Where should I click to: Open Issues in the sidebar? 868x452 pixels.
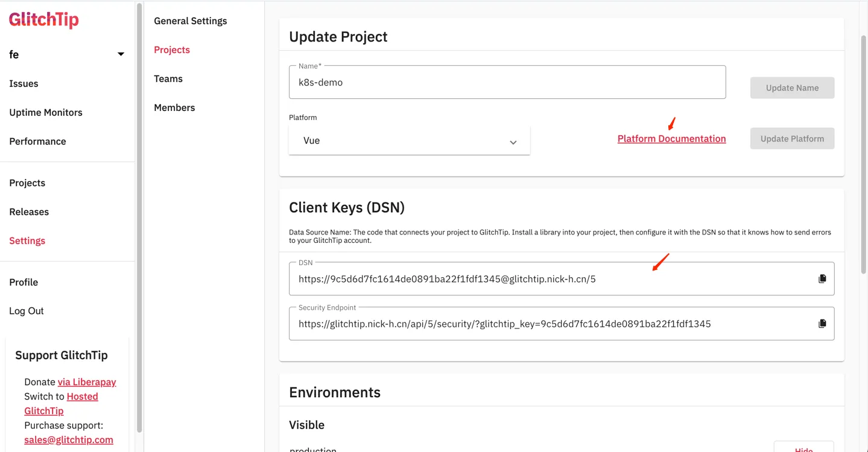[24, 83]
